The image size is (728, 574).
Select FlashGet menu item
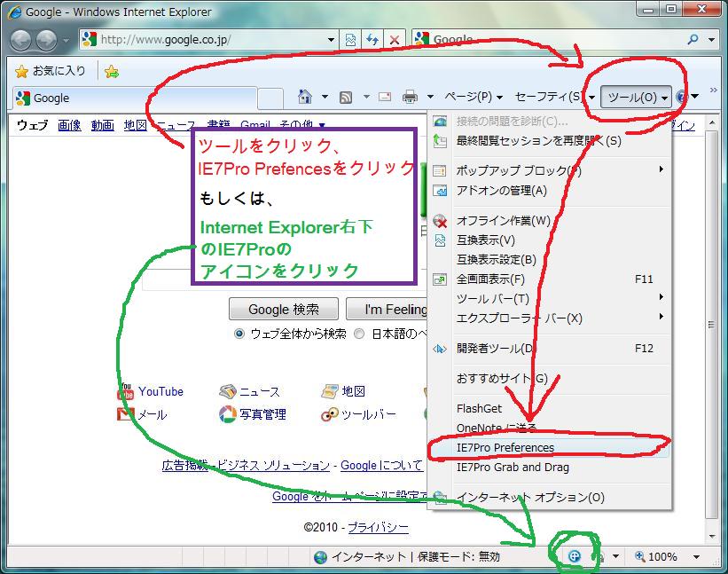click(548, 408)
